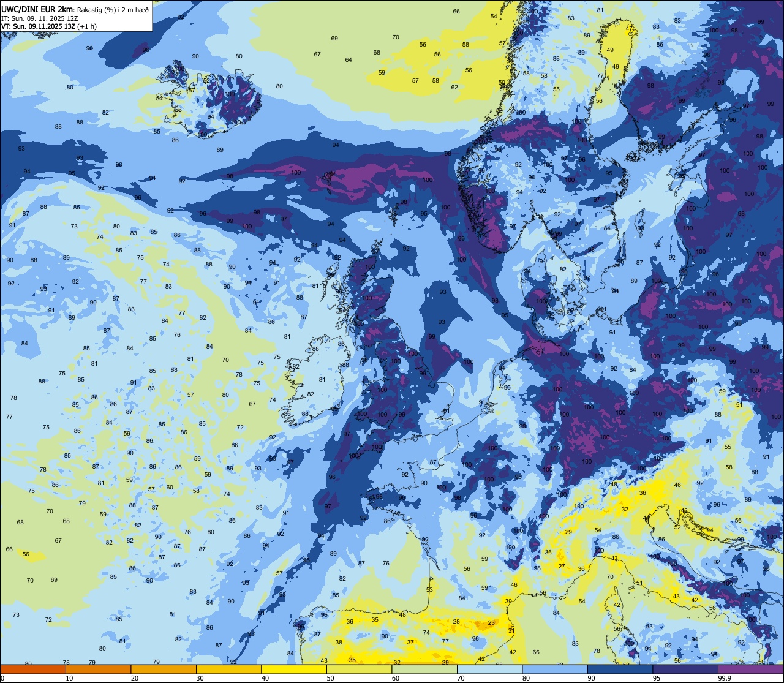Click the medium blue 80–90 legend swatch
784x683 pixels.
554,669
